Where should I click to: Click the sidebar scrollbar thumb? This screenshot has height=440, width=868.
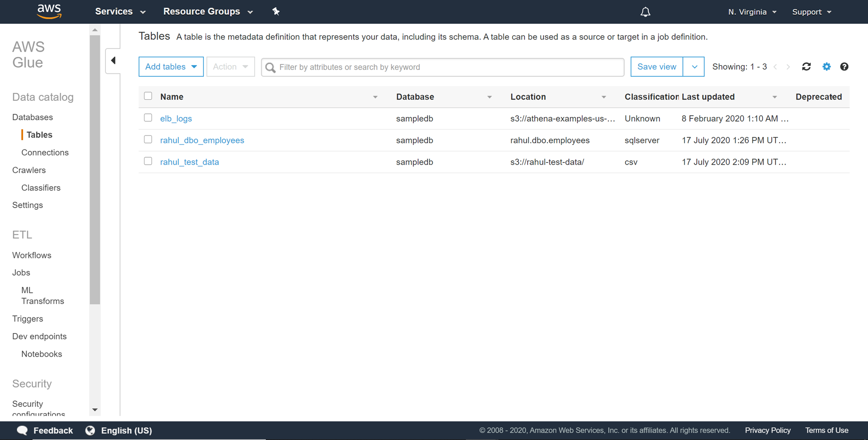coord(95,169)
